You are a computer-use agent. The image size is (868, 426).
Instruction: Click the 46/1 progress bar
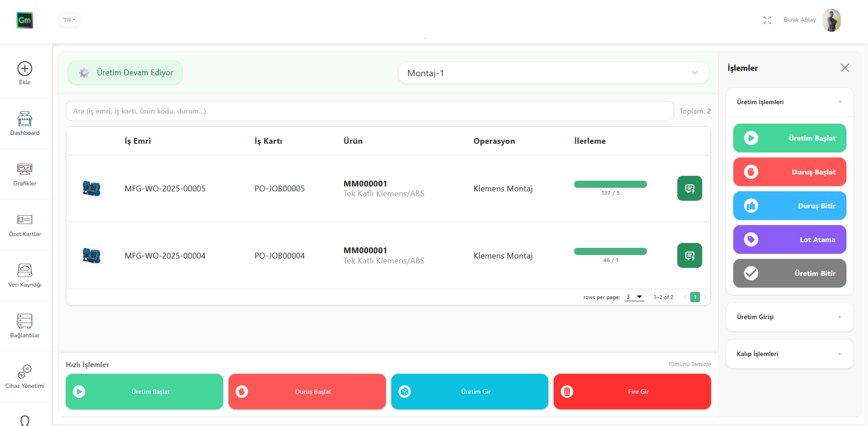pos(610,251)
